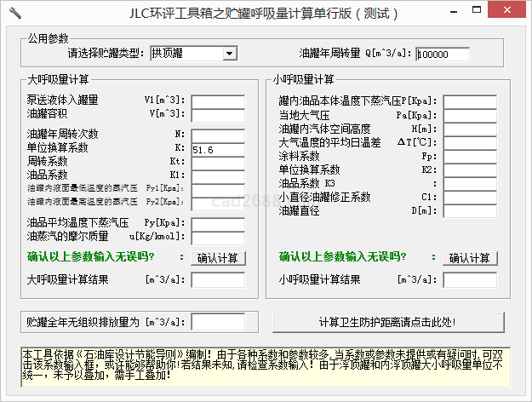Screen dimensions: 532x402
Task: Click the annual turnover Q input field
Action: click(443, 55)
